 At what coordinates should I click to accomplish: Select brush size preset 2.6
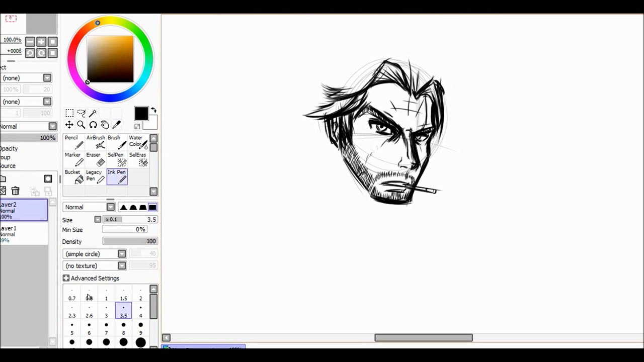click(x=89, y=311)
